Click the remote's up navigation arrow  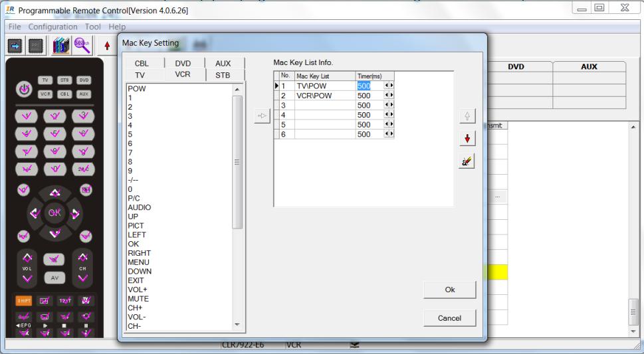pos(54,193)
